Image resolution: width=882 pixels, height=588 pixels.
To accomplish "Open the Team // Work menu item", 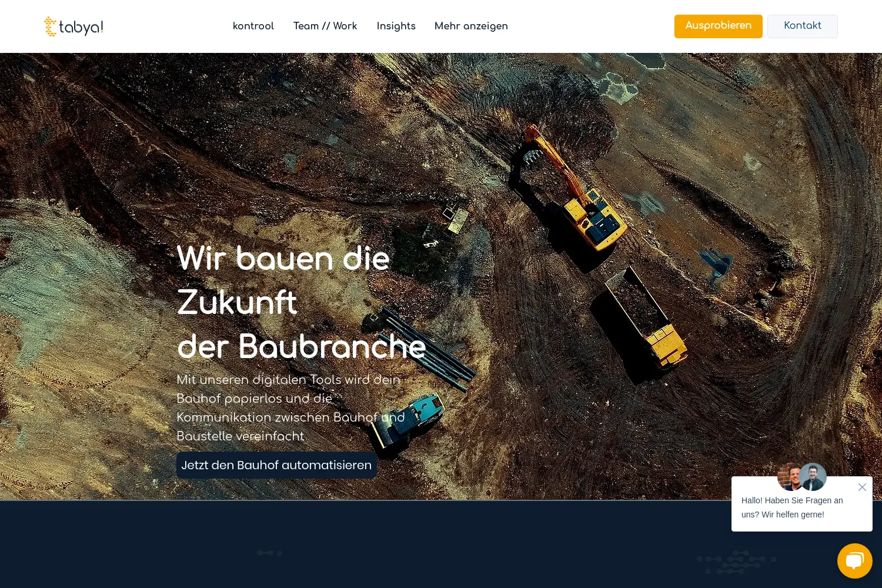I will click(325, 26).
